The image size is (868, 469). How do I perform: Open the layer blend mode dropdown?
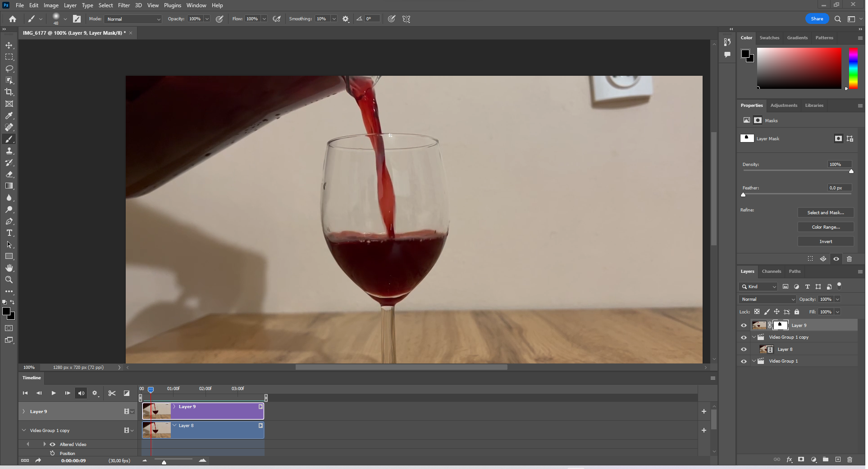coord(768,299)
